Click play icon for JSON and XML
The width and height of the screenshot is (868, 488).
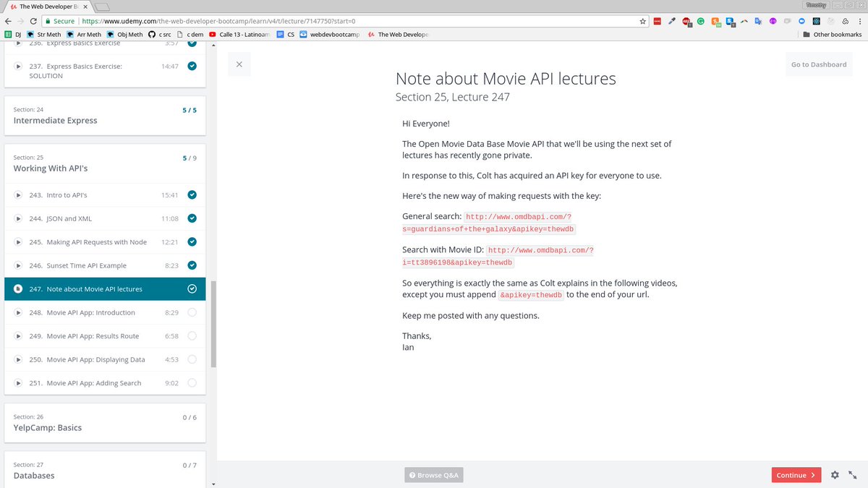click(19, 218)
